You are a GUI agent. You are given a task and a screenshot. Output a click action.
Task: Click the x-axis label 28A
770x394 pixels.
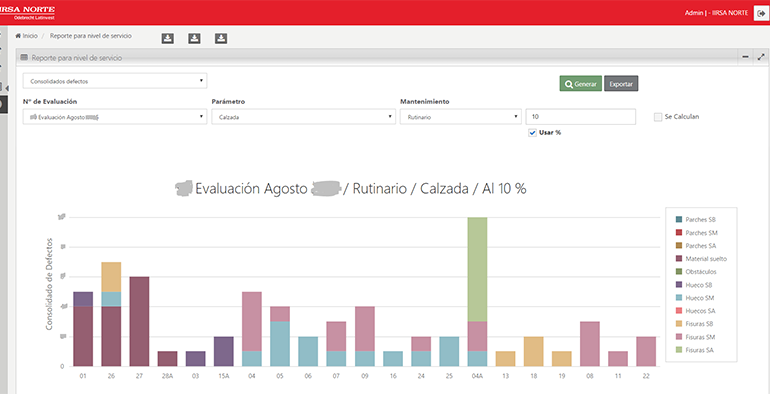pos(167,375)
